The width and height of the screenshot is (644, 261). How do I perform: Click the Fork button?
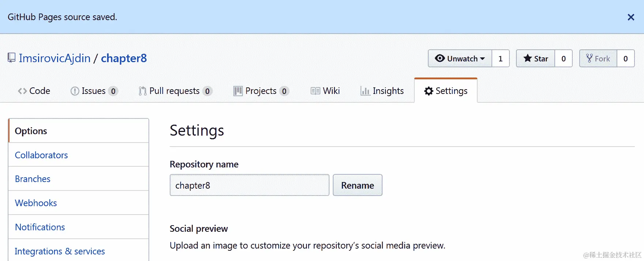598,58
